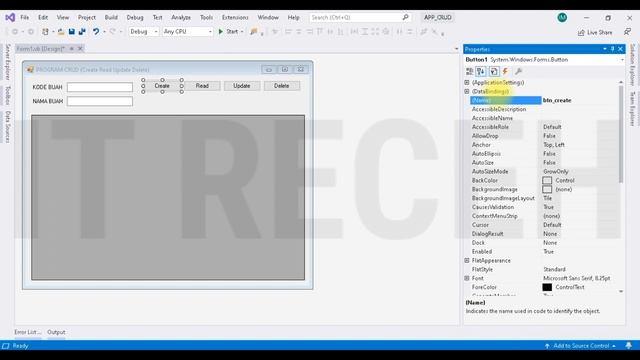Show Events with lightning bolt icon
This screenshot has height=360, width=640.
point(505,71)
